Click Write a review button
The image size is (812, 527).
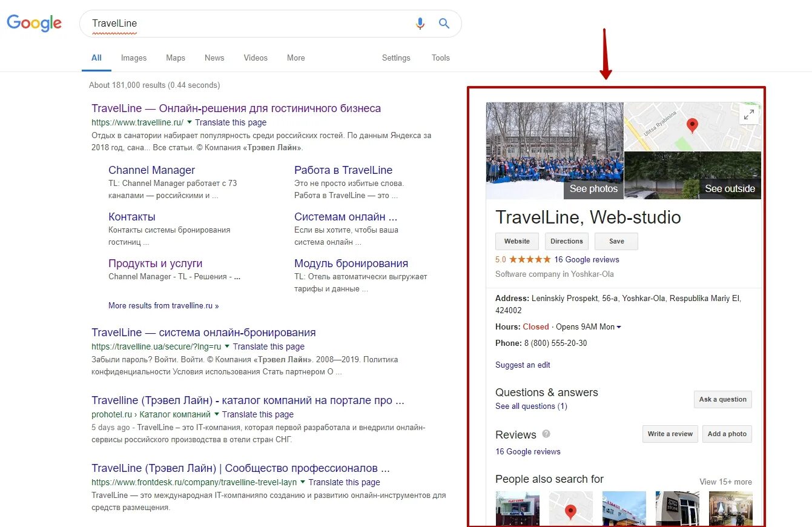tap(670, 434)
